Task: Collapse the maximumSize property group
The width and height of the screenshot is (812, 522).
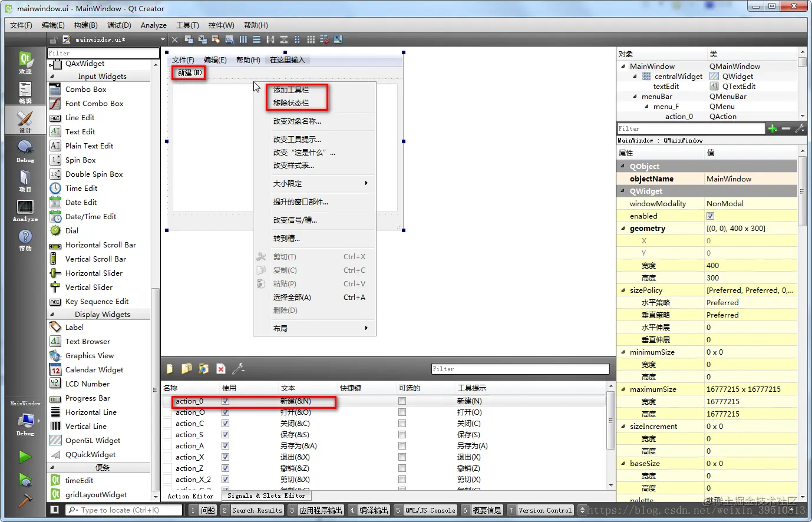Action: pyautogui.click(x=623, y=389)
